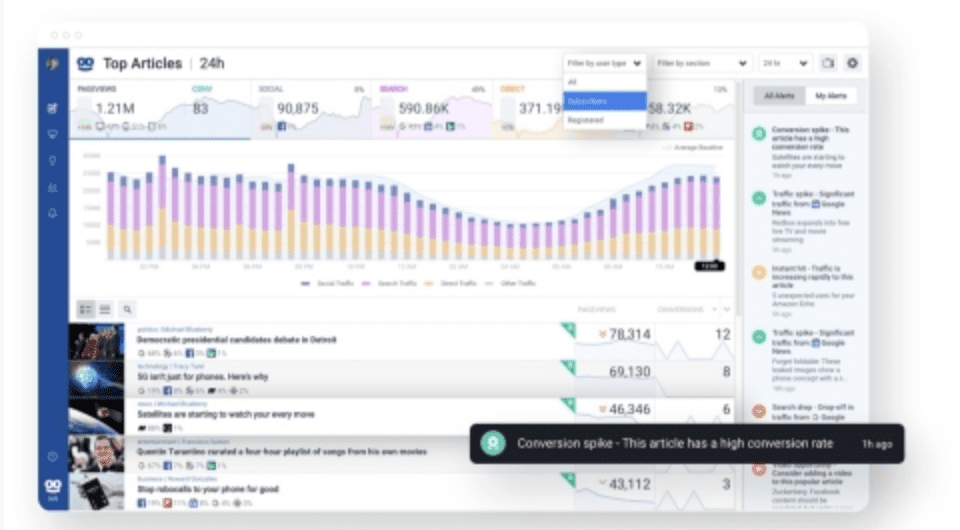Viewport: 960px width, 530px height.
Task: Switch to the detailed list view icon
Action: coord(86,309)
